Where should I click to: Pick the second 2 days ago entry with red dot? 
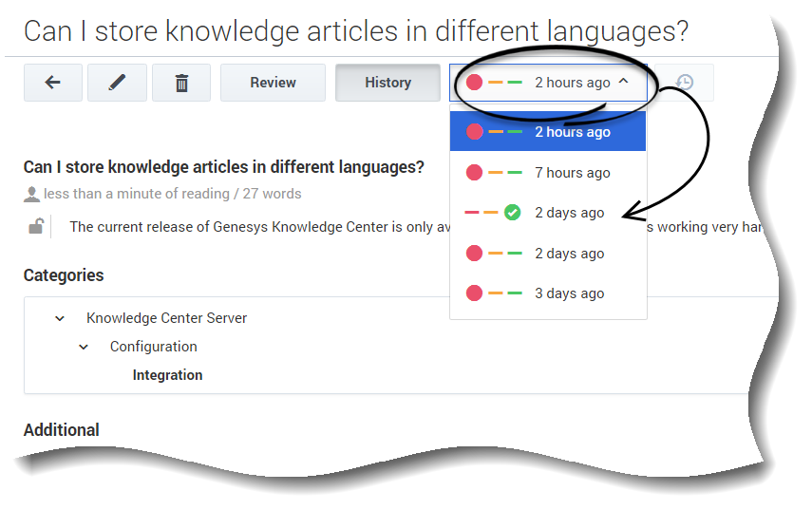tap(569, 254)
